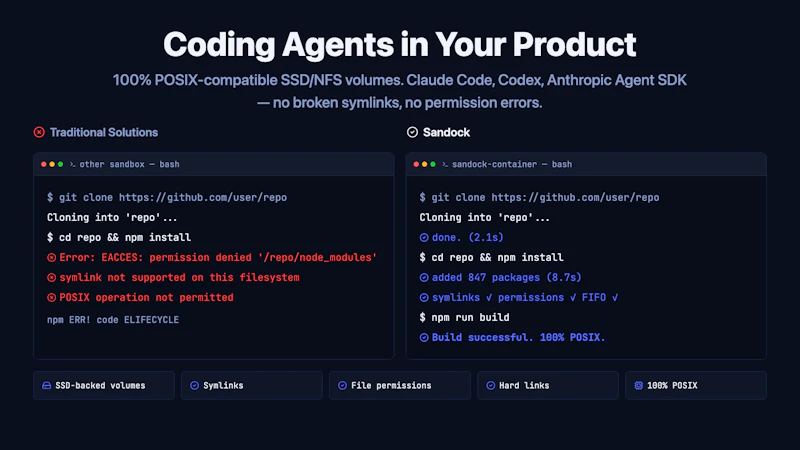Select the File permissions feature badge

tap(400, 386)
